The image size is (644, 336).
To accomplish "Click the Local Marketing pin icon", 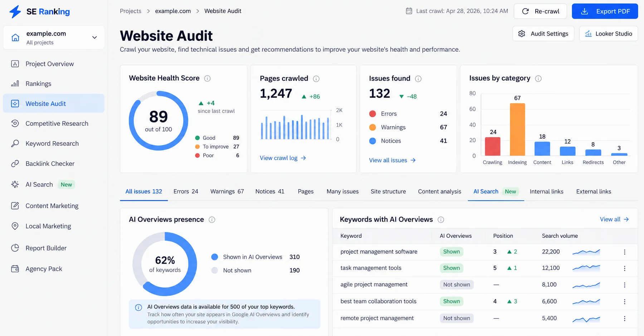I will tap(15, 226).
